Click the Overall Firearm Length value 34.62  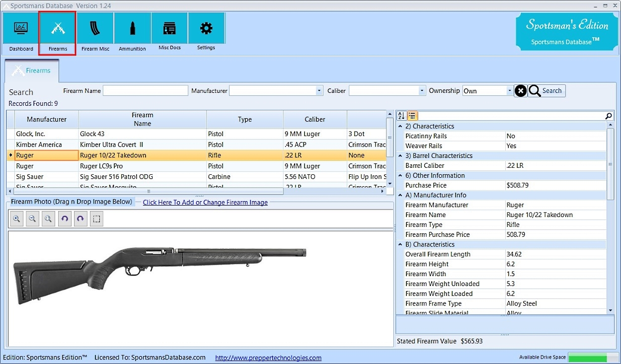coord(555,254)
